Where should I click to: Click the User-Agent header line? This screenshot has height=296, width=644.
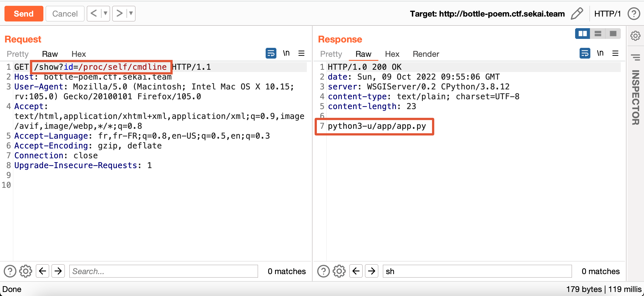(x=154, y=91)
